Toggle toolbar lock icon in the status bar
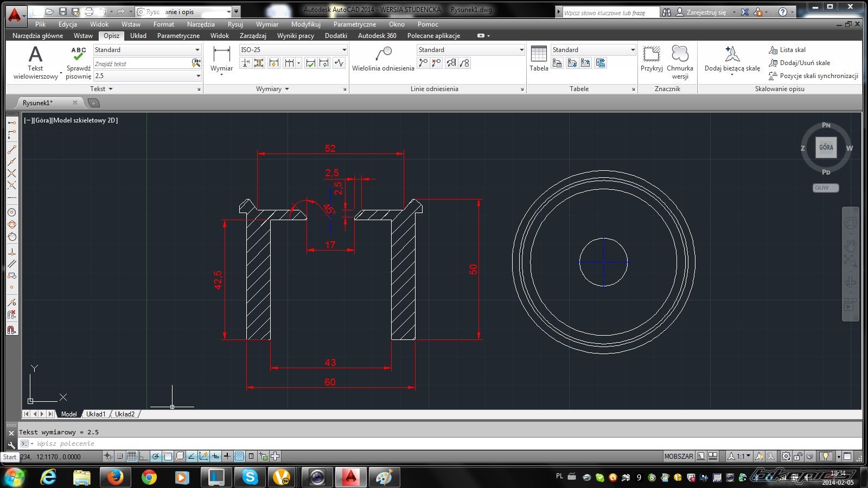868x488 pixels. 797,456
